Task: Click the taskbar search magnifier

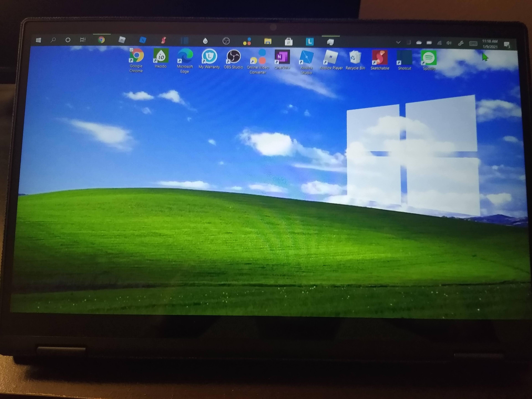Action: coord(53,40)
